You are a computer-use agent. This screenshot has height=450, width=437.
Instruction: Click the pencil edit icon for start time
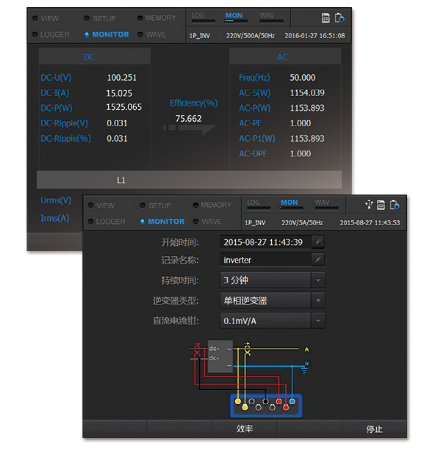click(x=318, y=241)
